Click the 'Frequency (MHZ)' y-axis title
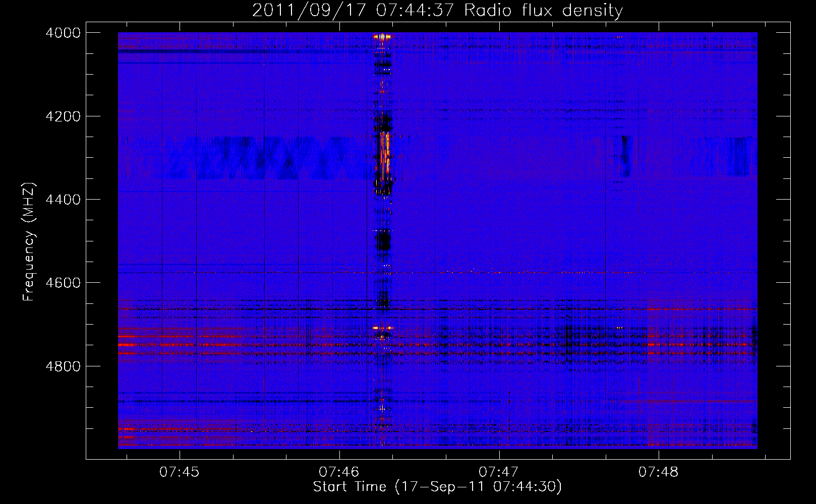816x504 pixels. [x=29, y=242]
